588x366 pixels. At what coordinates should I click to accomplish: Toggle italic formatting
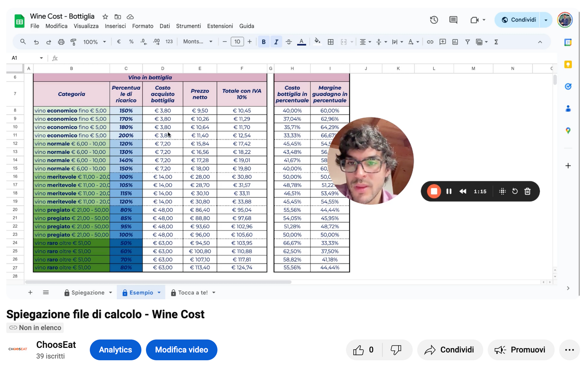[x=276, y=42]
